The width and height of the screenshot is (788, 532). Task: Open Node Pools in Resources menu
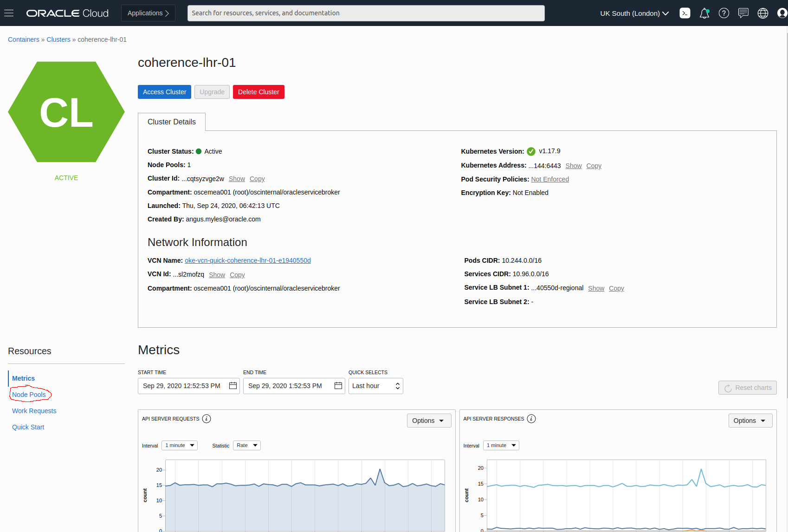click(29, 395)
